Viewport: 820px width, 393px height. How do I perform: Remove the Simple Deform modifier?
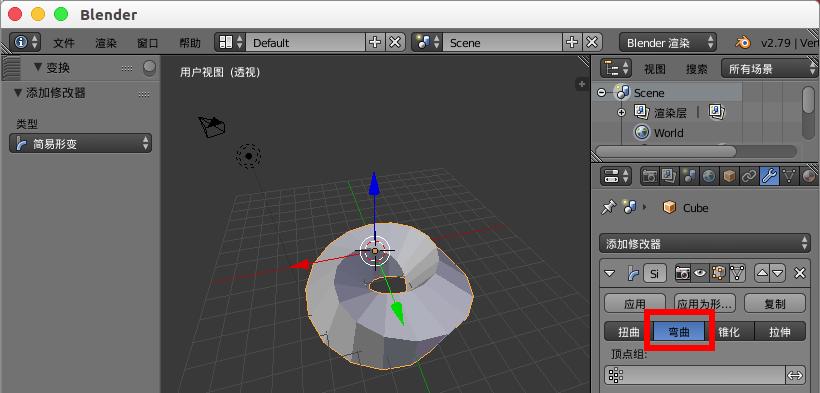800,273
